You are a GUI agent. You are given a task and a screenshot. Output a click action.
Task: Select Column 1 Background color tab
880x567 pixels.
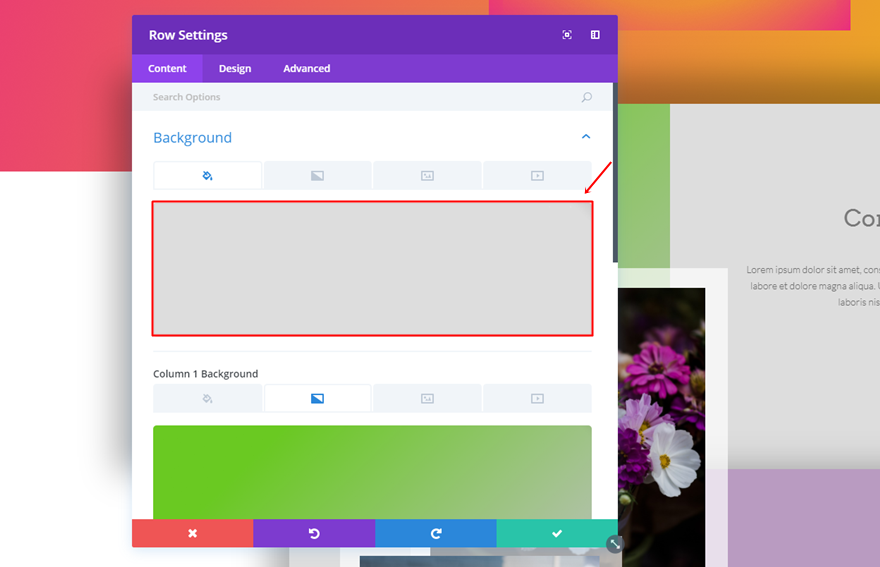coord(207,399)
